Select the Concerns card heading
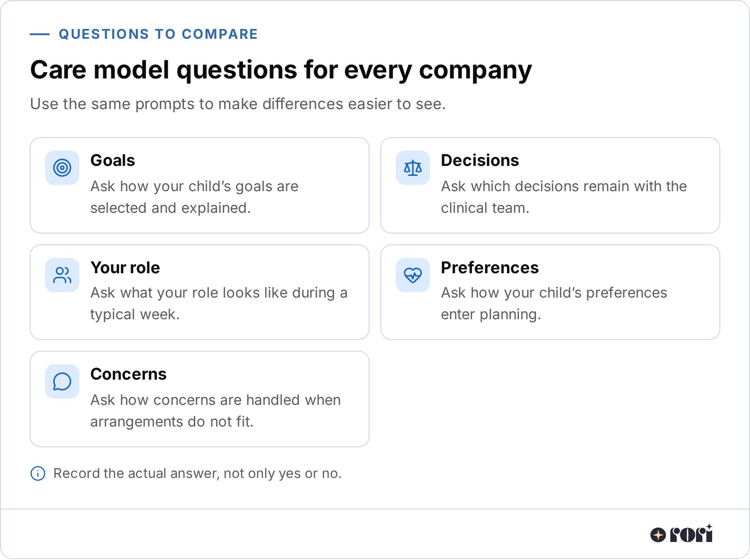Viewport: 750px width, 560px height. pos(128,374)
